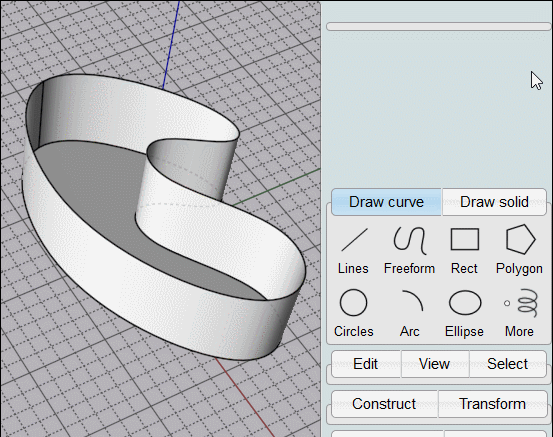Viewport: 553px width, 437px height.
Task: Click the empty command input bar
Action: (x=438, y=26)
